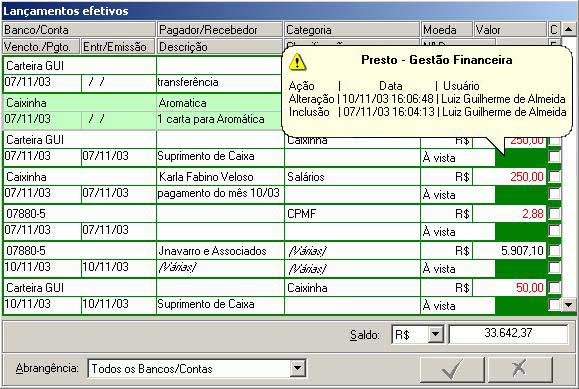The image size is (579, 389).
Task: Open the Saldo currency R$ dropdown
Action: (x=436, y=334)
